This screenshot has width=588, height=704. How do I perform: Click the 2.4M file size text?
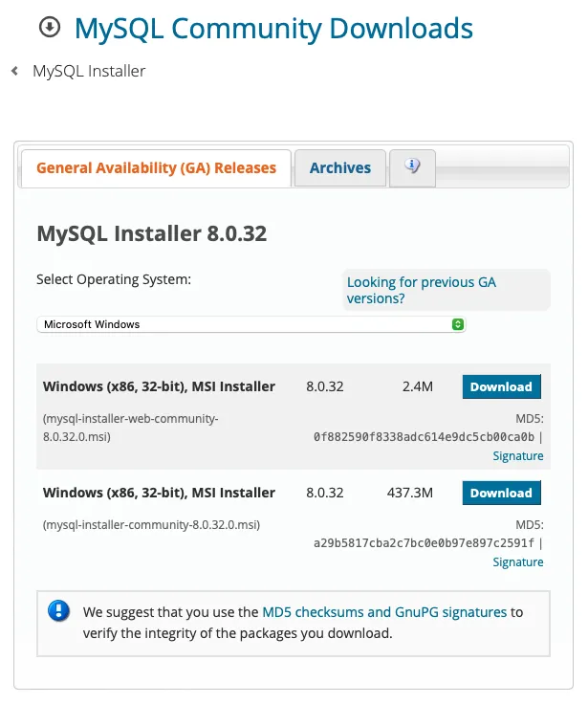point(418,386)
